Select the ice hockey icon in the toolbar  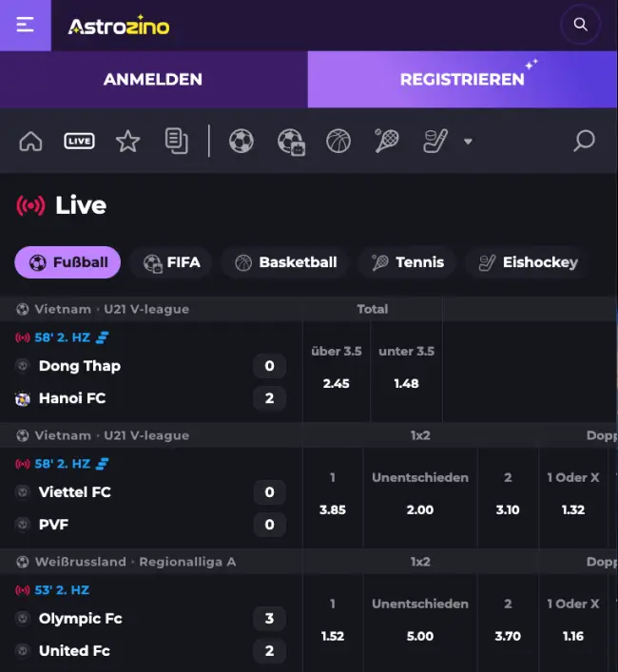pos(435,141)
